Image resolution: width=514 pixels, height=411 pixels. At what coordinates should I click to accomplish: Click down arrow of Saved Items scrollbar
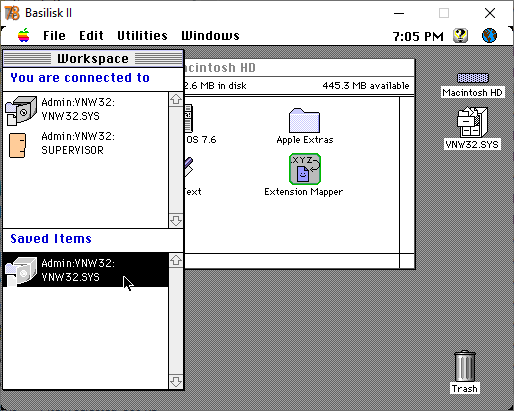pyautogui.click(x=176, y=382)
